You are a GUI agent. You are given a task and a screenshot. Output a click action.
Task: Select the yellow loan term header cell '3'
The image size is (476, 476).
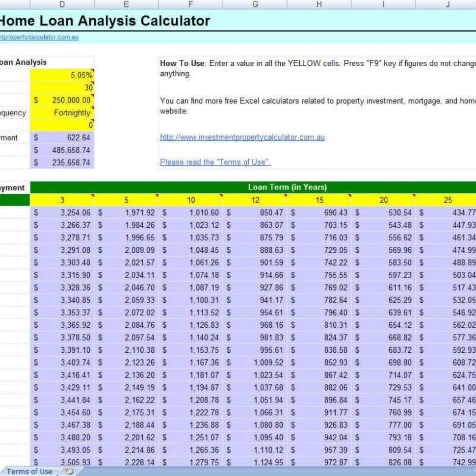pyautogui.click(x=62, y=200)
